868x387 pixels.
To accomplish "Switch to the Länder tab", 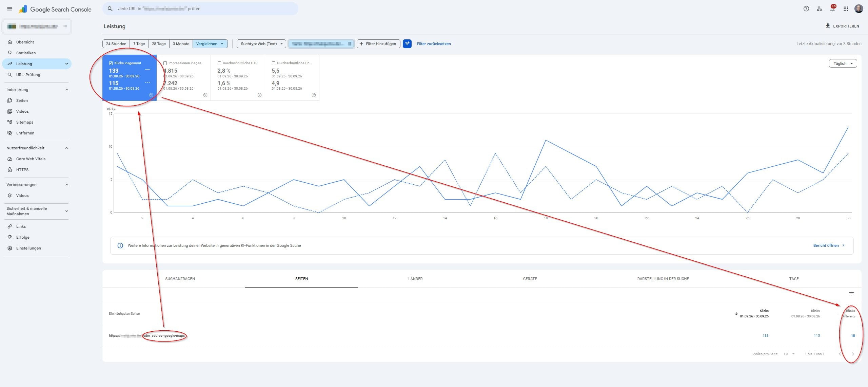I will click(x=415, y=279).
